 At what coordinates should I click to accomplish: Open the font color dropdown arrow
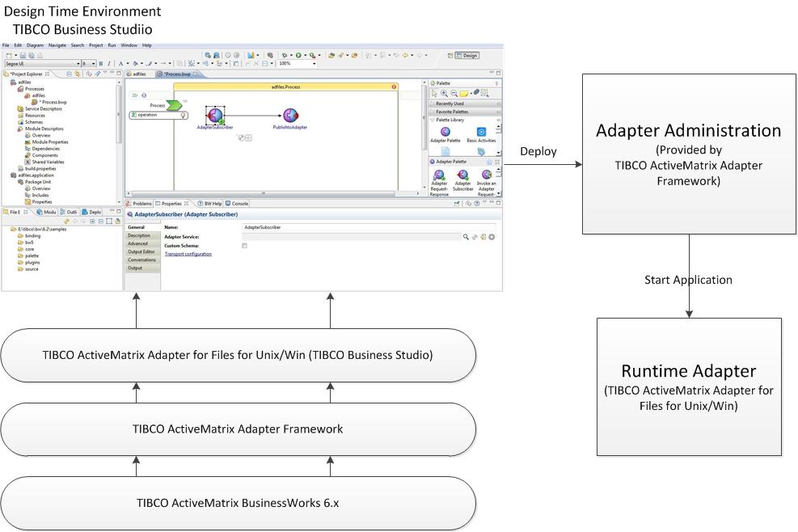[x=127, y=64]
